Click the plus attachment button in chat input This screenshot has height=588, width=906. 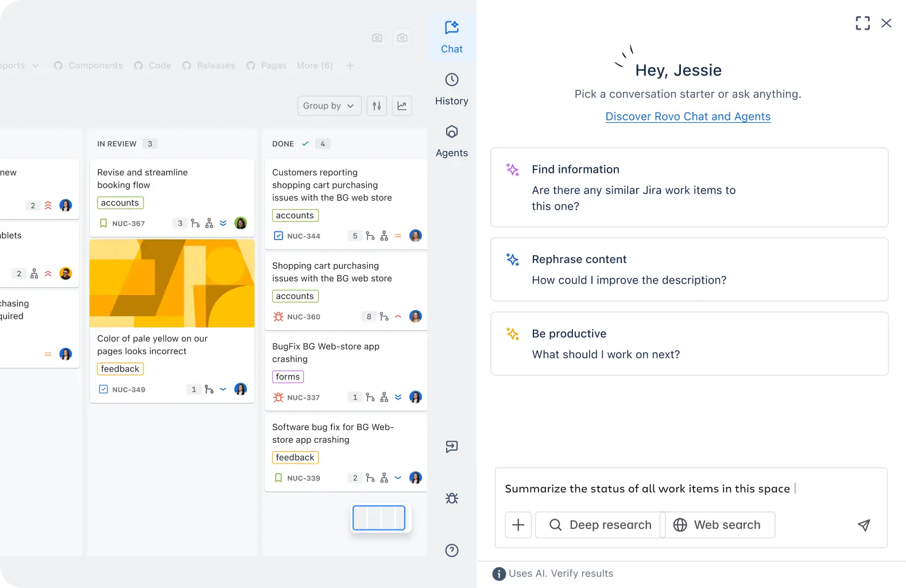518,525
